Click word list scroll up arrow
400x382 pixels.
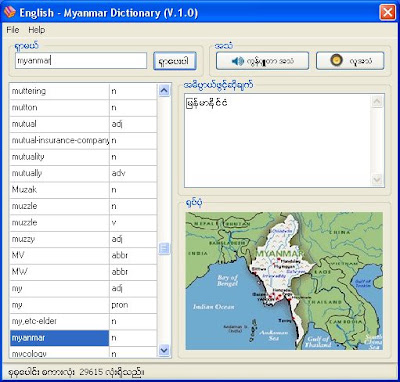pos(164,90)
